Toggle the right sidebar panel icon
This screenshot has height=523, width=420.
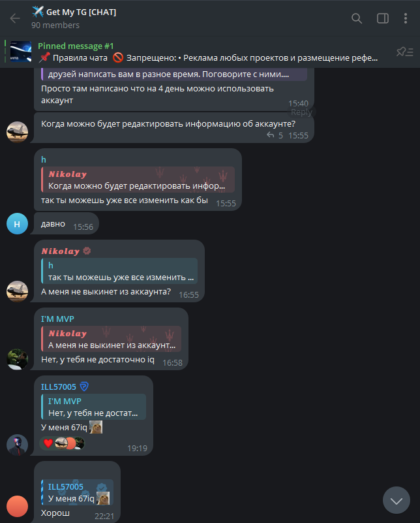[x=382, y=18]
